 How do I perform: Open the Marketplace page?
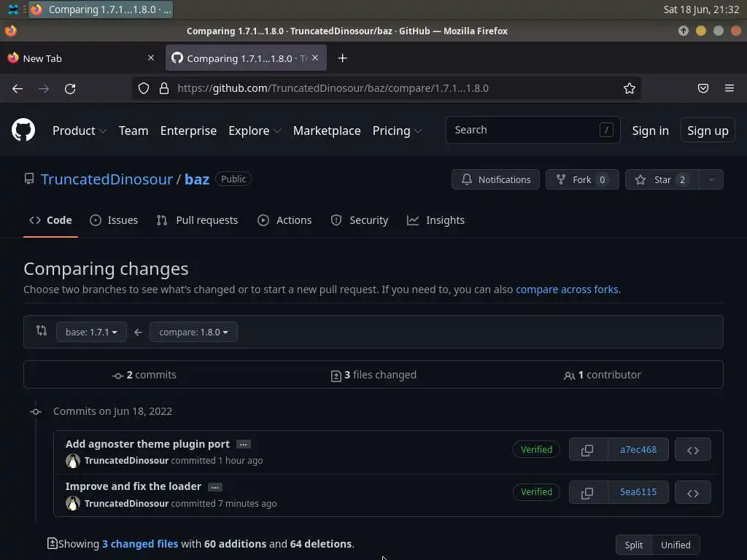pyautogui.click(x=327, y=131)
